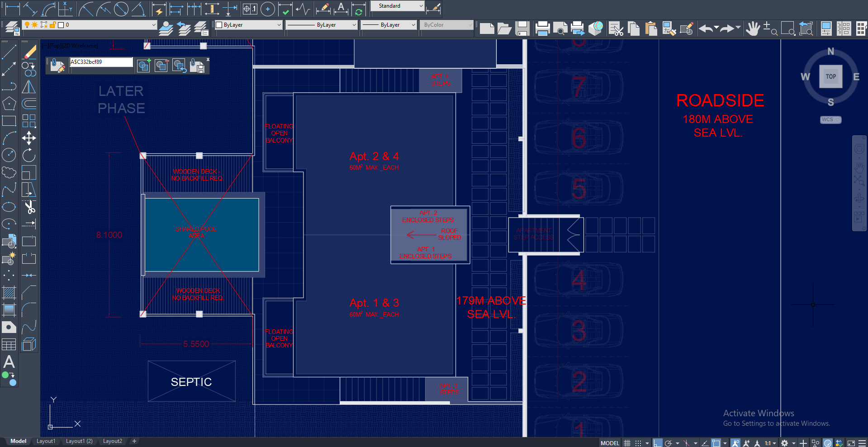Viewport: 868px width, 447px height.
Task: Open Layer Properties manager icon
Action: point(12,28)
